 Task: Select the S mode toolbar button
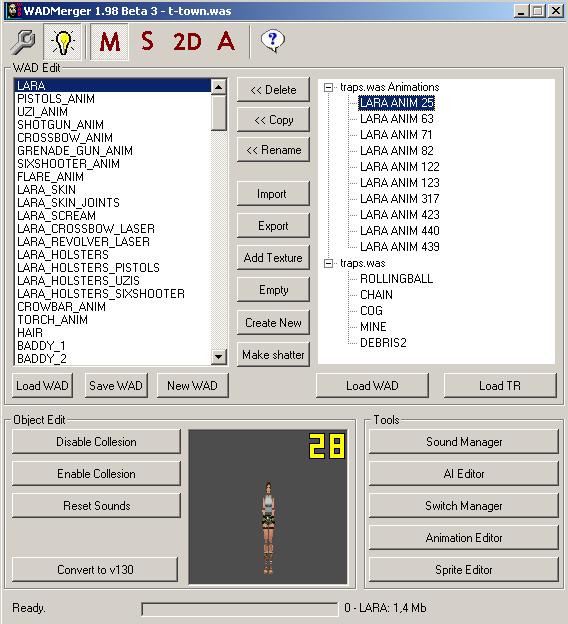click(x=147, y=41)
